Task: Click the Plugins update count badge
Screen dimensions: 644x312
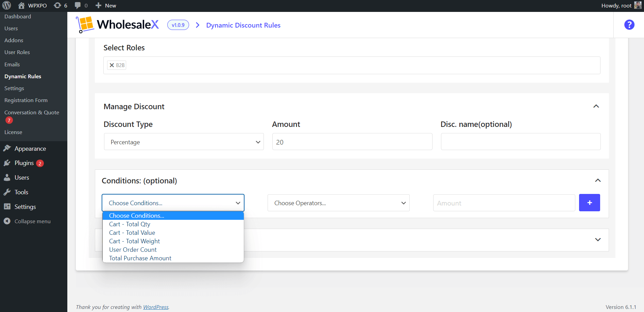Action: pos(40,163)
